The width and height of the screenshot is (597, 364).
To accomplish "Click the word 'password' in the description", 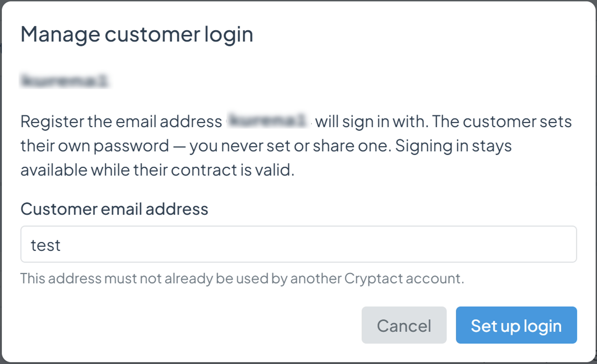I will (x=131, y=146).
